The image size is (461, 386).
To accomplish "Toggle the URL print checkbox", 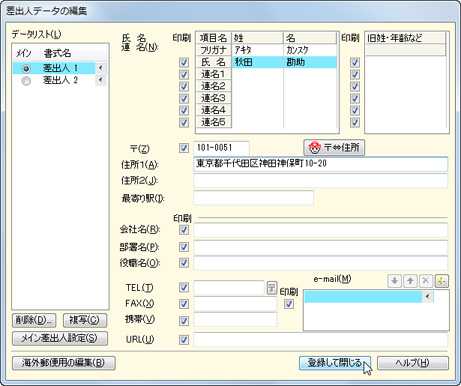I will click(x=184, y=340).
